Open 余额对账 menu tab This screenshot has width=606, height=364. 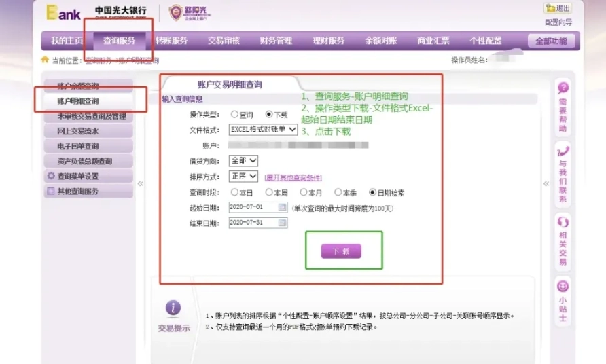(381, 41)
